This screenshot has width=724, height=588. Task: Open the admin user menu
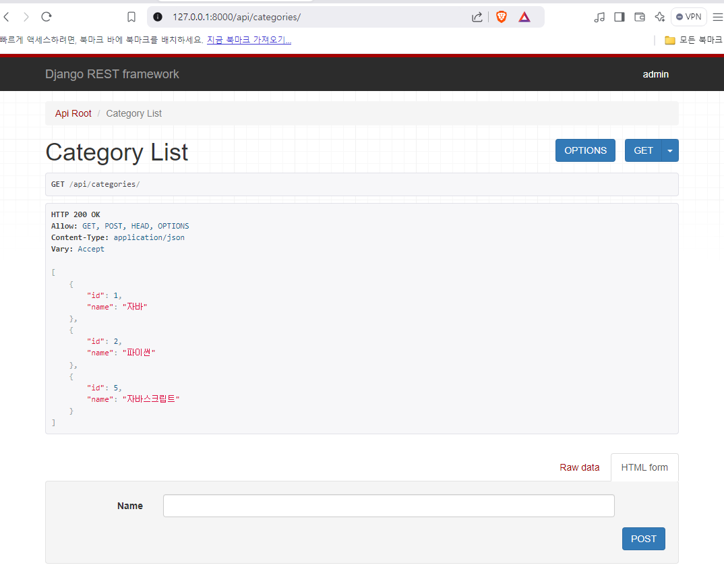(x=656, y=74)
